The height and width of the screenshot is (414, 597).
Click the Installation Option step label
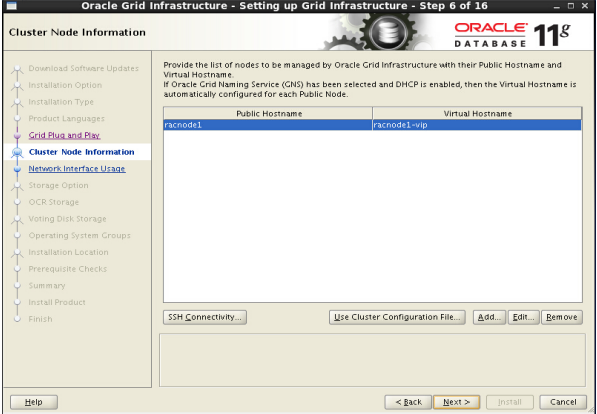[x=65, y=85]
